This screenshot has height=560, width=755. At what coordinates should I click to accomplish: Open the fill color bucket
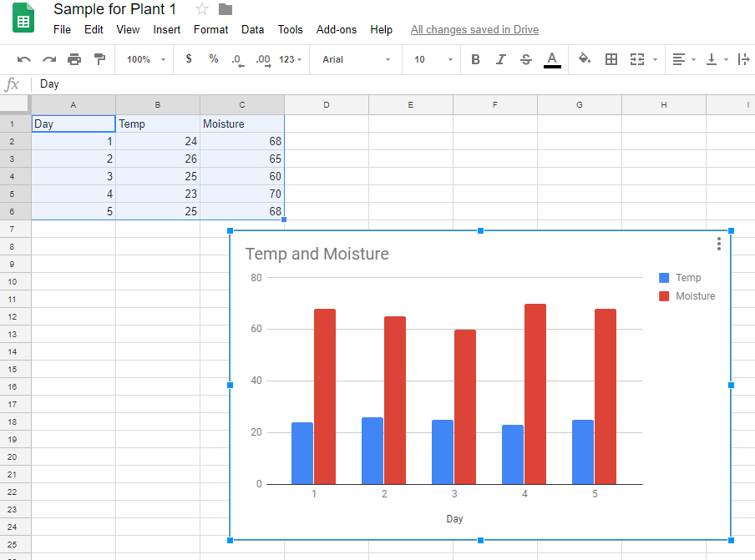tap(585, 58)
